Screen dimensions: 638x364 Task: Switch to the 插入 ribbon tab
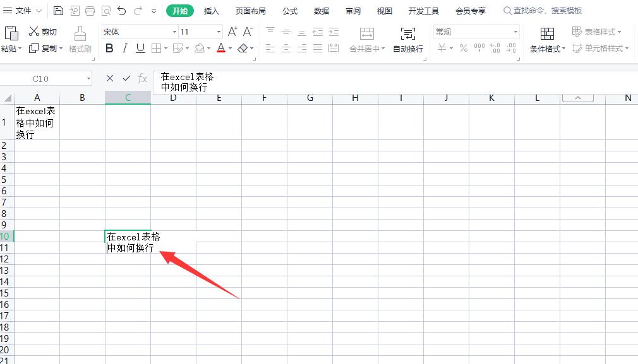[211, 11]
